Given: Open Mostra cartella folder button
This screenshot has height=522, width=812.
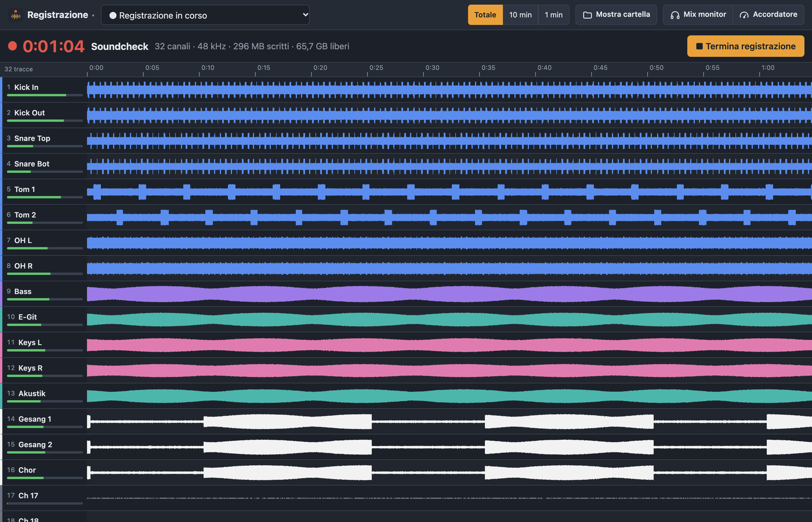Looking at the screenshot, I should tap(616, 15).
